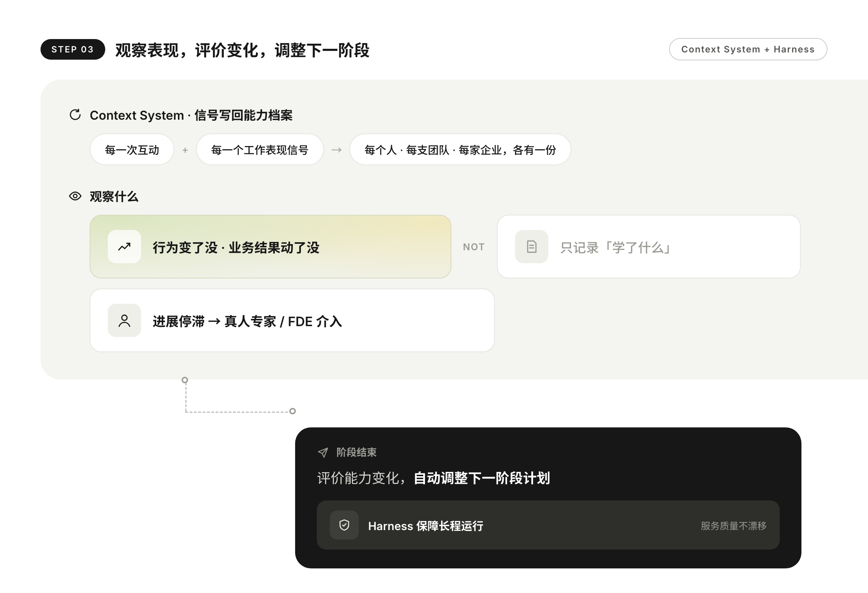The image size is (868, 593).
Task: Click the 每个人·每支团队·每家企业 pill
Action: (x=460, y=149)
